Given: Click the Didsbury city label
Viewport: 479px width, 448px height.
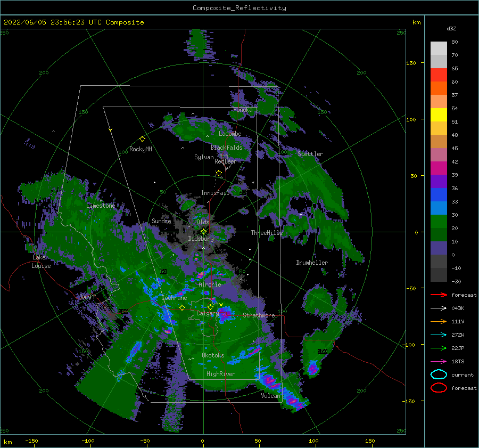Looking at the screenshot, I should tap(201, 239).
